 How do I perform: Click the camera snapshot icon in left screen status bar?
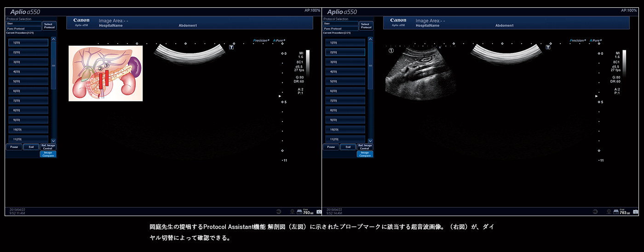point(319,211)
